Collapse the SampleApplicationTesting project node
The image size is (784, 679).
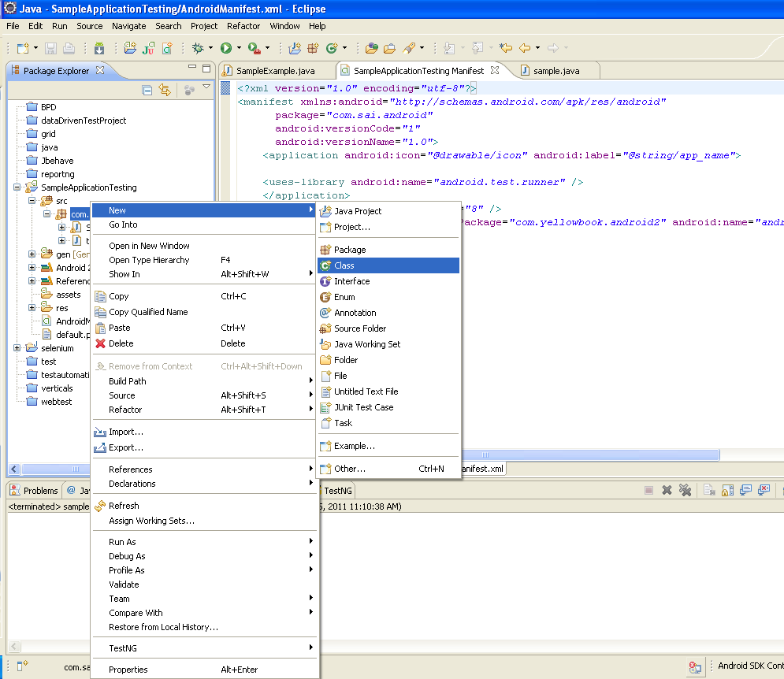click(x=17, y=187)
